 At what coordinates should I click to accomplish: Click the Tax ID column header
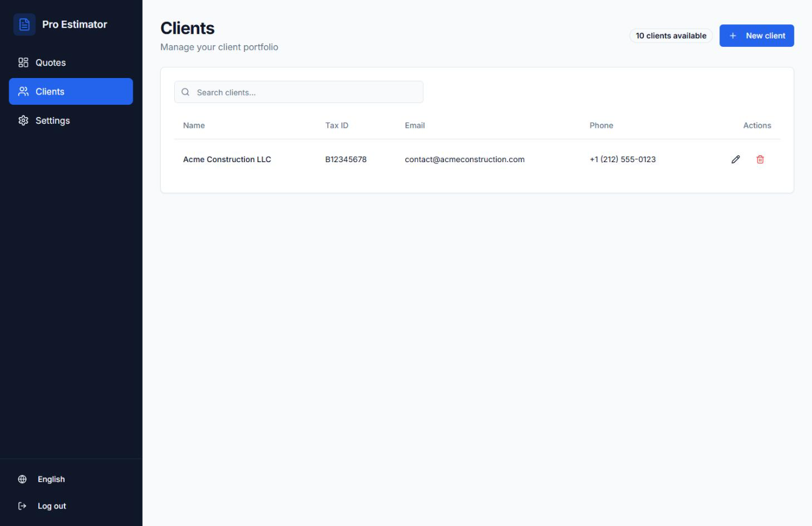(337, 125)
